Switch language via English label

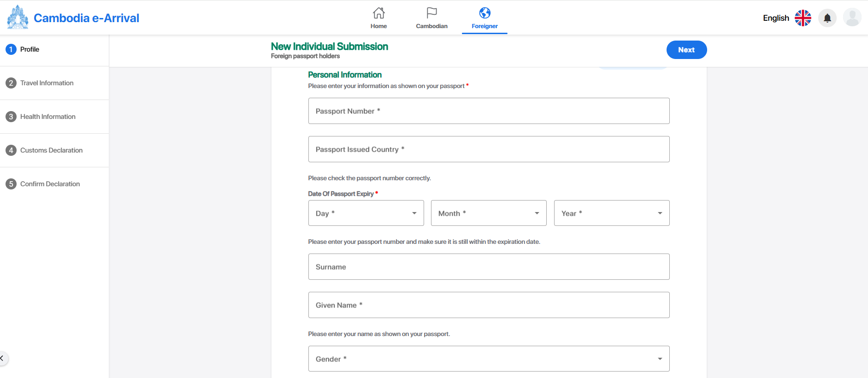(x=776, y=18)
